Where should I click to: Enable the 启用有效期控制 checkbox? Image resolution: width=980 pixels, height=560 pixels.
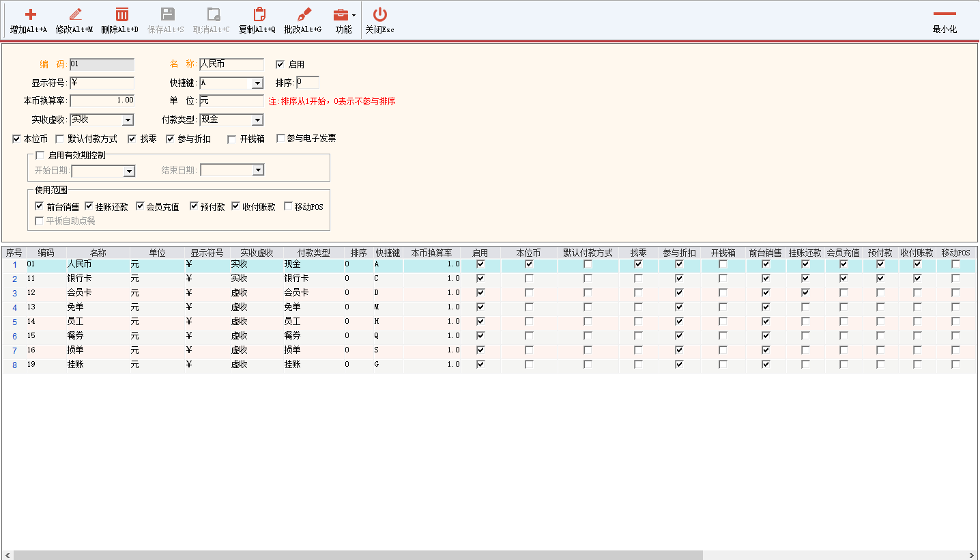click(x=40, y=155)
